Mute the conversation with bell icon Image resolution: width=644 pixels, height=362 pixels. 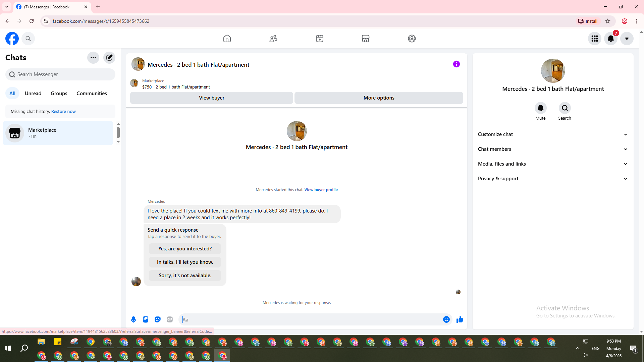coord(541,108)
